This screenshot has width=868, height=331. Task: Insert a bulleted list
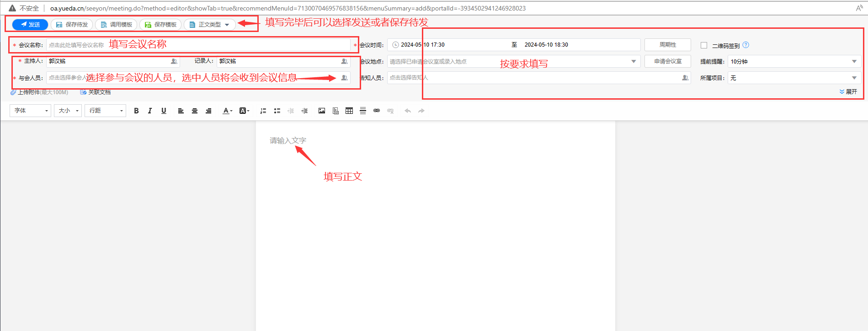pyautogui.click(x=277, y=111)
